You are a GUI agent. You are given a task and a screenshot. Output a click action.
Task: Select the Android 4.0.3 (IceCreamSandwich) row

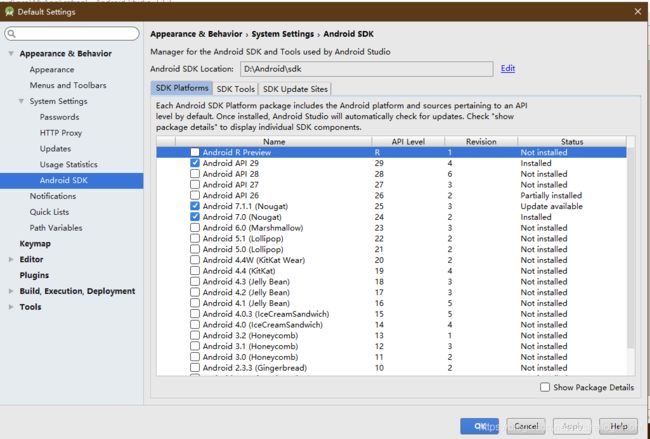[391, 314]
